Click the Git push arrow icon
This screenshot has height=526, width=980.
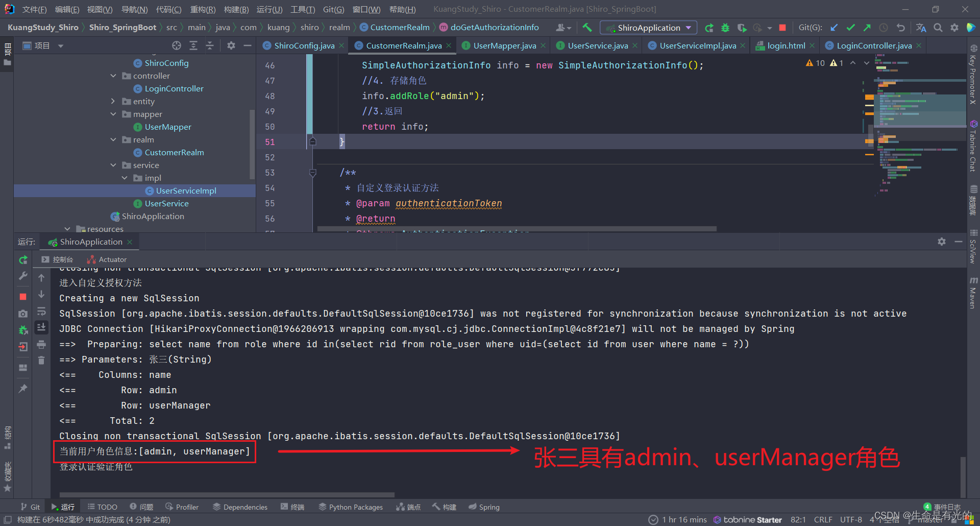[x=867, y=28]
